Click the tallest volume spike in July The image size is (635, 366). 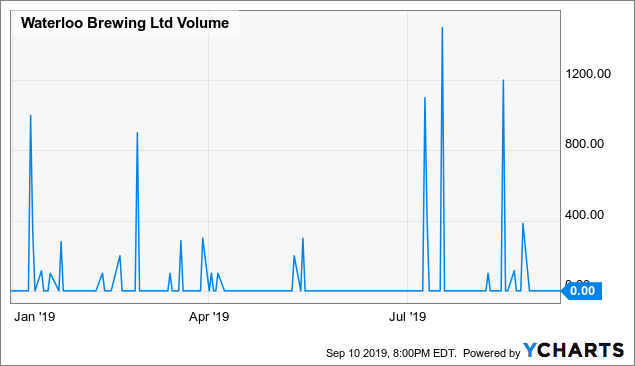click(x=442, y=28)
